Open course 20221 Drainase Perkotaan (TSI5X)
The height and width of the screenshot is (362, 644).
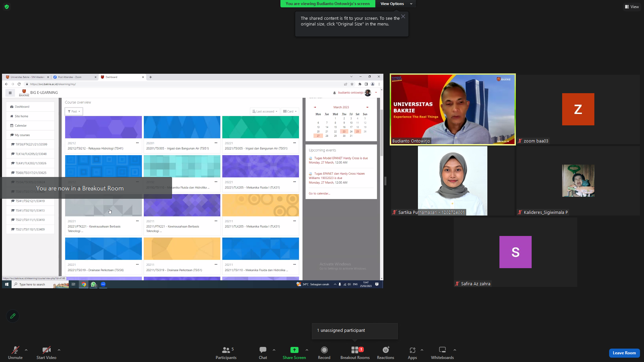click(x=96, y=270)
